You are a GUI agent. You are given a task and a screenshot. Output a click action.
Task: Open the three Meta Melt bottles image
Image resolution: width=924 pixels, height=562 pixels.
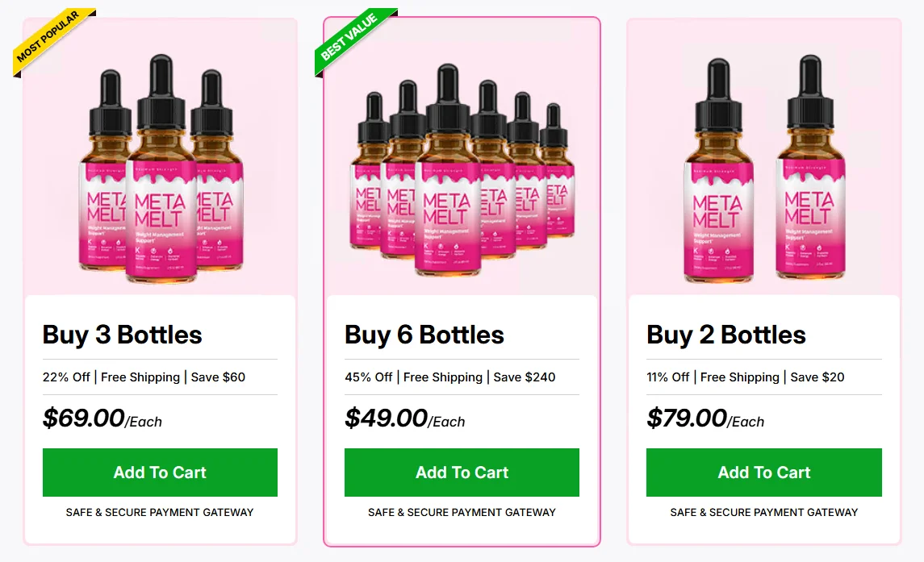click(x=161, y=169)
